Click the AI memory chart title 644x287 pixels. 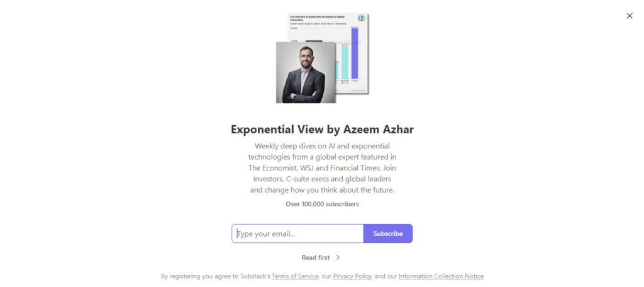(x=318, y=18)
